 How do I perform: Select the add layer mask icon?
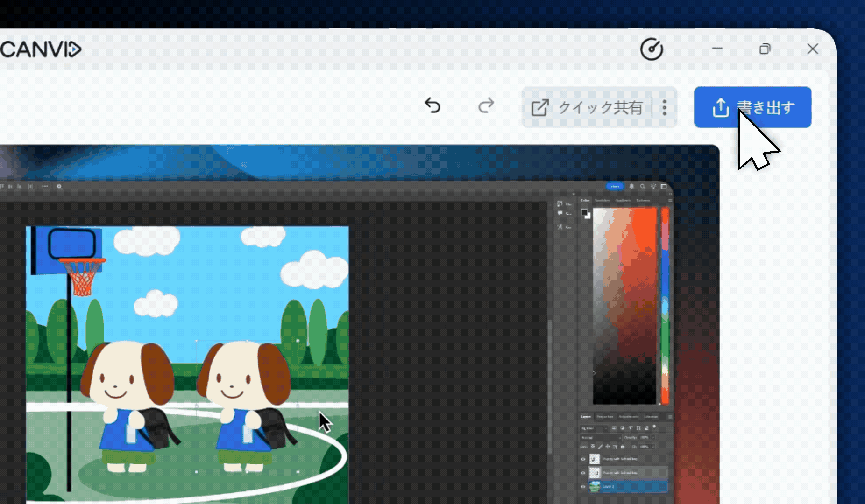(614, 427)
